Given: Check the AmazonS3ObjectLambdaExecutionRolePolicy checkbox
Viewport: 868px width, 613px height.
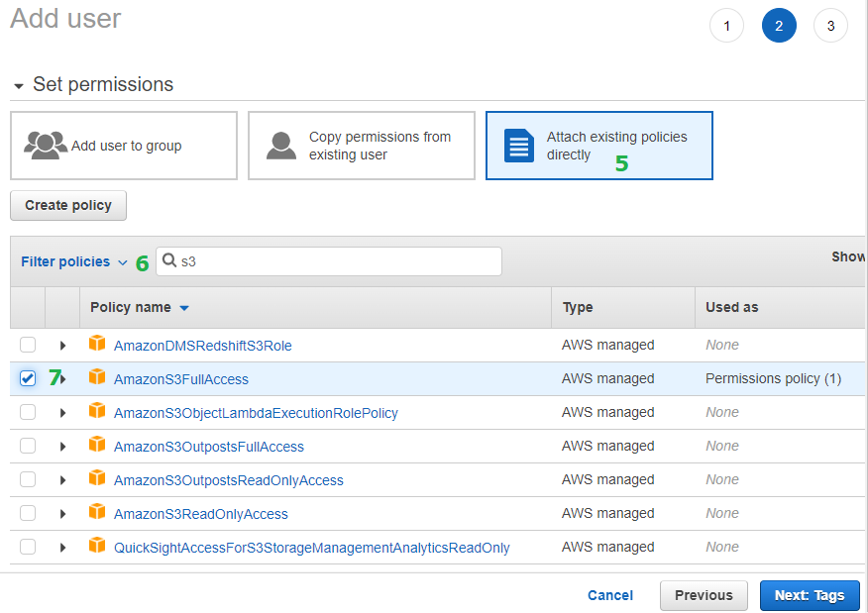Looking at the screenshot, I should pos(28,412).
